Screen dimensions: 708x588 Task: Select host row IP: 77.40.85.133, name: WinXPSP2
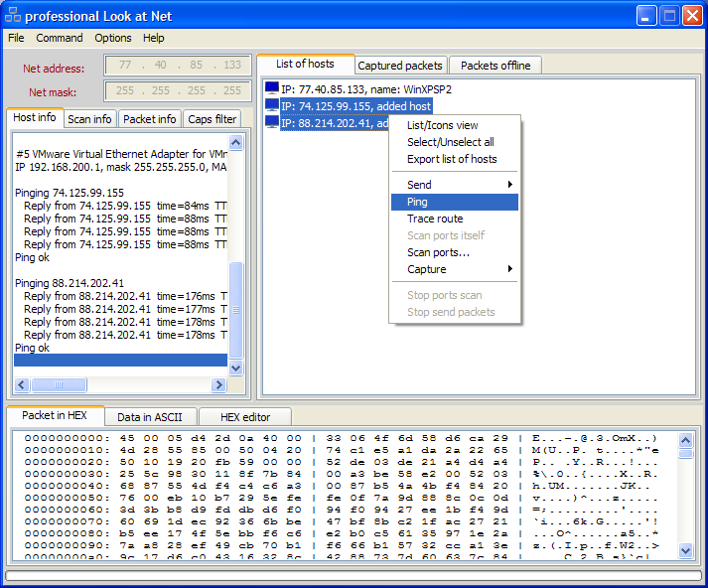click(x=366, y=89)
